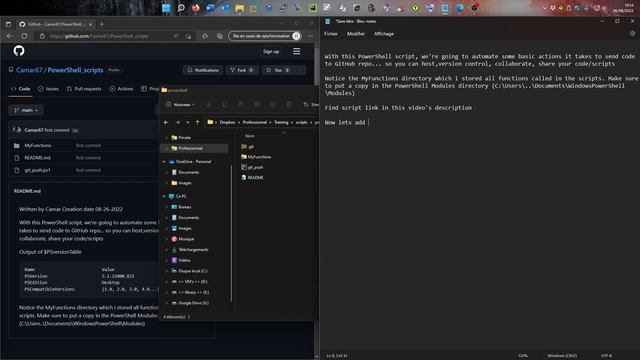The height and width of the screenshot is (360, 640).
Task: Click Sign up on GitHub
Action: point(271,51)
